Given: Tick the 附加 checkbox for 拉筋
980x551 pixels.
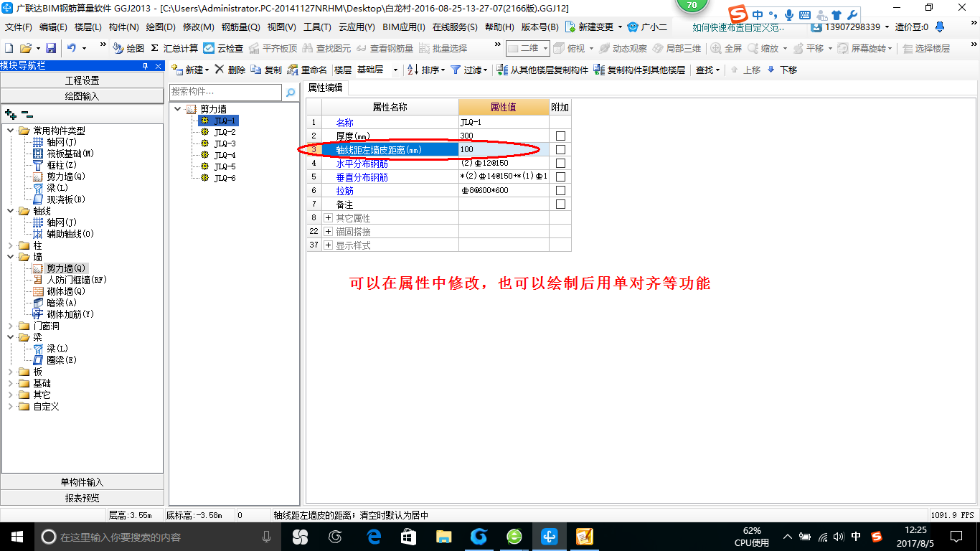Looking at the screenshot, I should tap(560, 191).
